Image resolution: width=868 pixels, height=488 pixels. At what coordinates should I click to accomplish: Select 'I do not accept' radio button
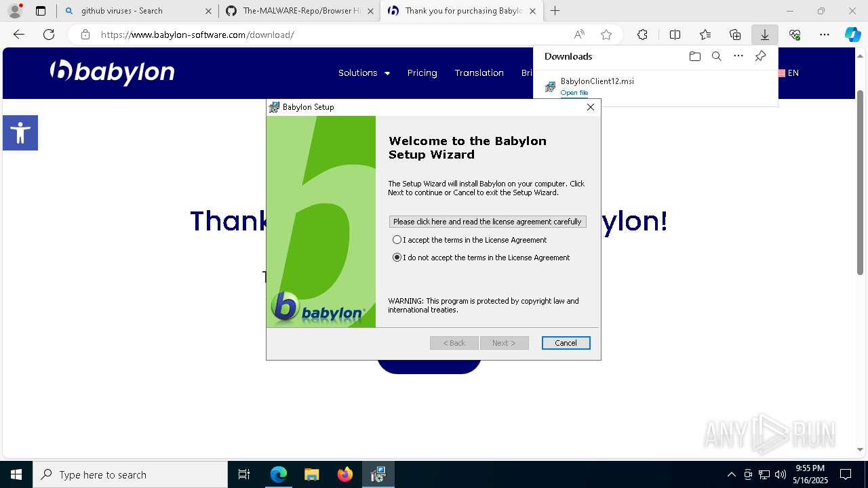[397, 258]
